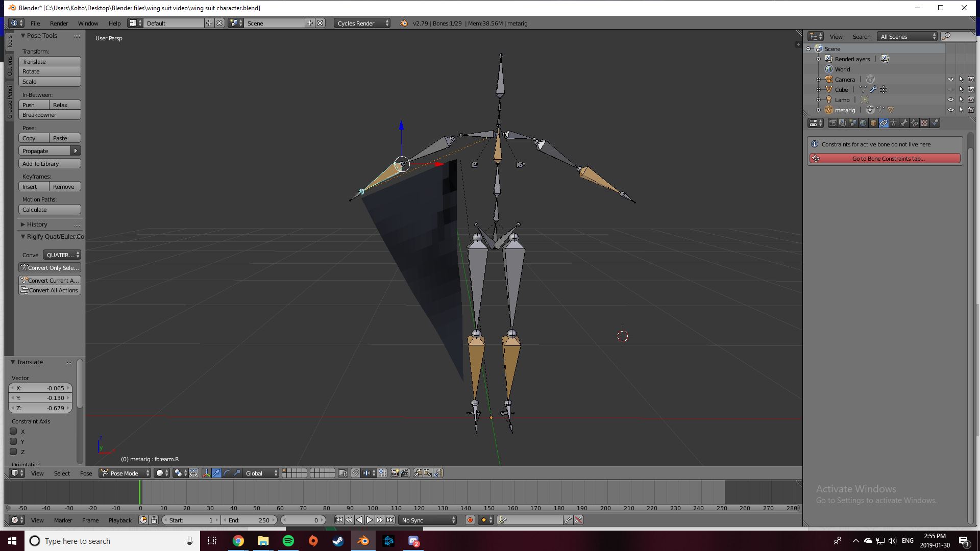Switch to the armature Data properties tab

[894, 123]
